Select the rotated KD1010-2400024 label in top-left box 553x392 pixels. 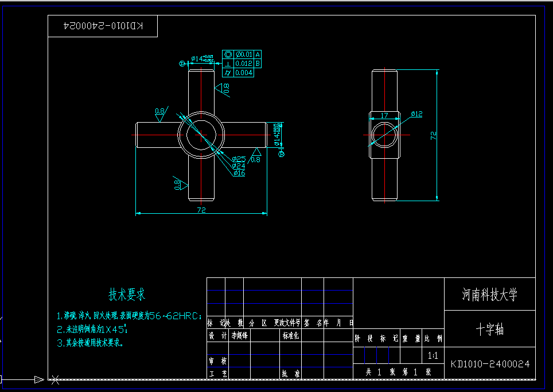click(x=103, y=26)
